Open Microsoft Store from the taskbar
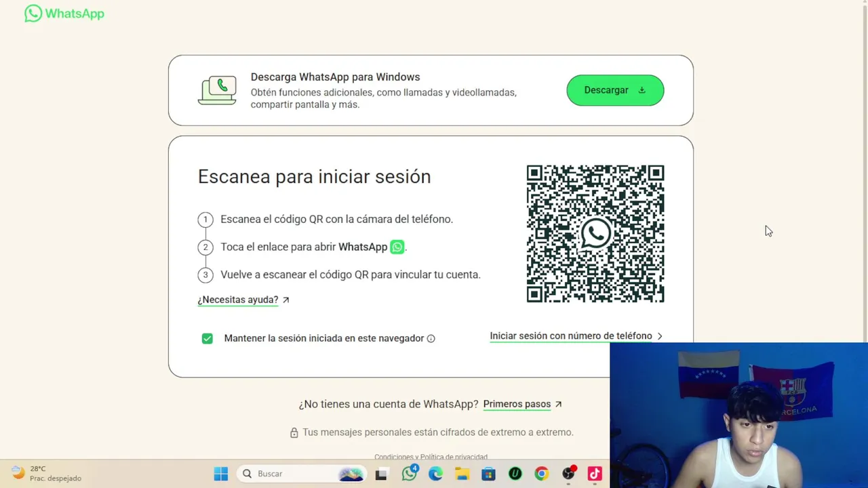The width and height of the screenshot is (868, 488). [x=488, y=474]
